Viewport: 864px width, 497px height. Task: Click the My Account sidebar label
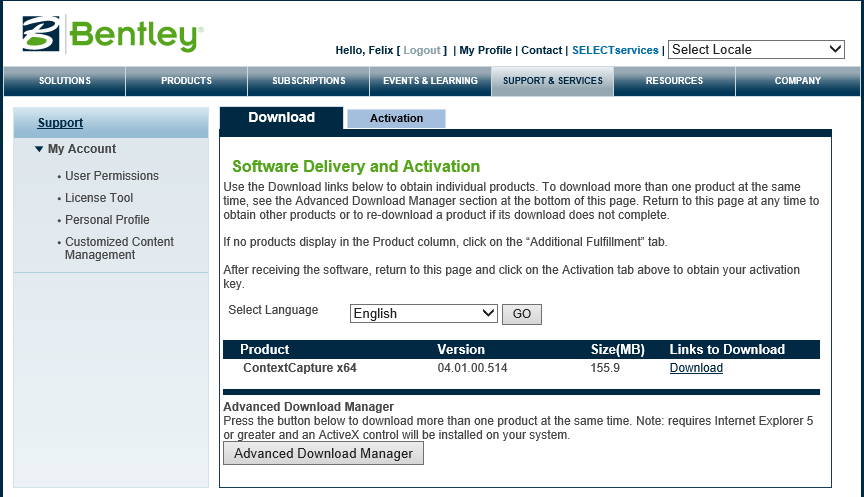(x=82, y=149)
